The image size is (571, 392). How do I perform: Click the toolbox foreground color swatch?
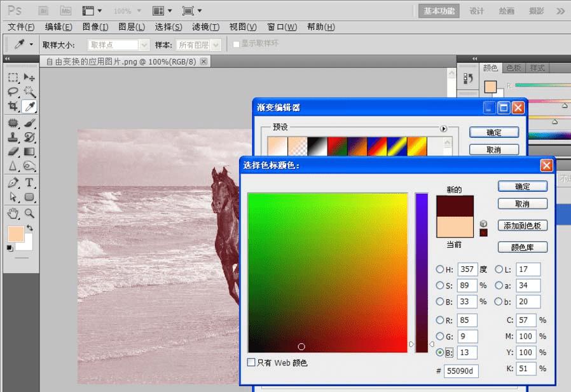click(x=16, y=234)
